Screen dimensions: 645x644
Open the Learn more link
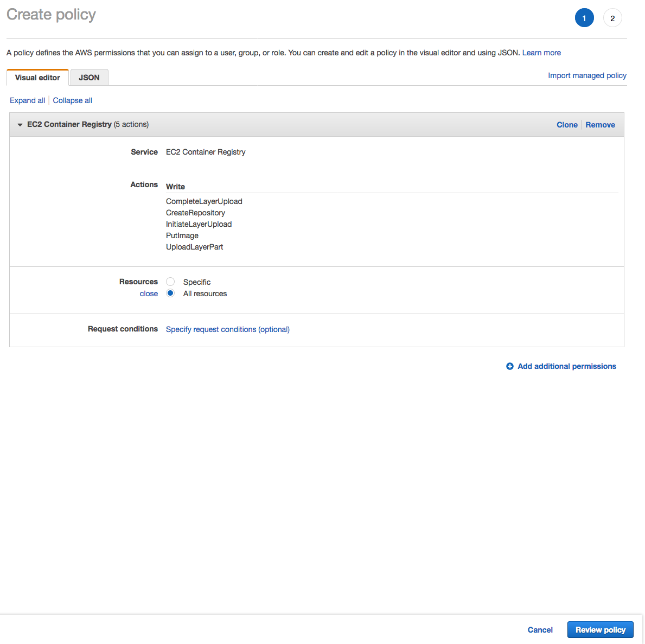tap(541, 53)
